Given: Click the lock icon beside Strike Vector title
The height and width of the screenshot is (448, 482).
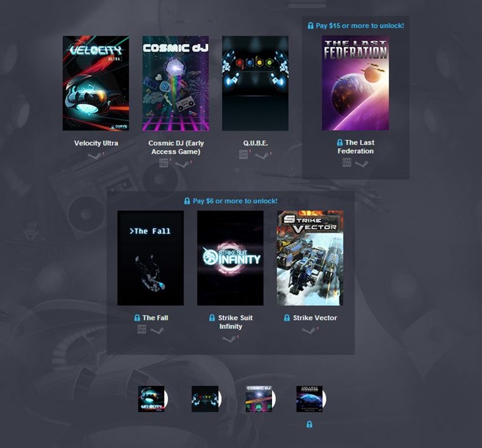Looking at the screenshot, I should (287, 318).
